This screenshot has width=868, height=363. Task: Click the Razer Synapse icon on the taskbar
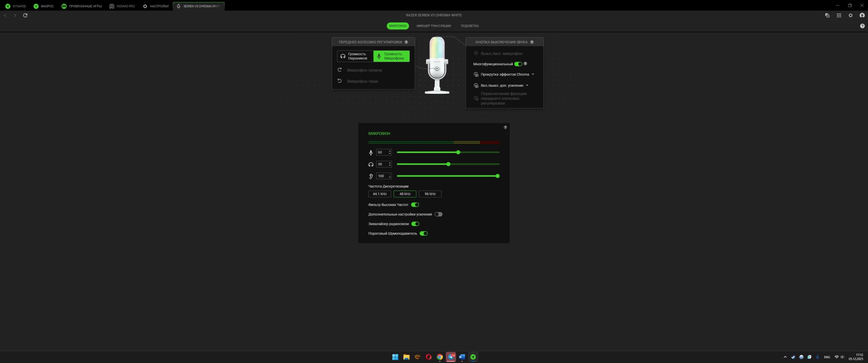[473, 357]
